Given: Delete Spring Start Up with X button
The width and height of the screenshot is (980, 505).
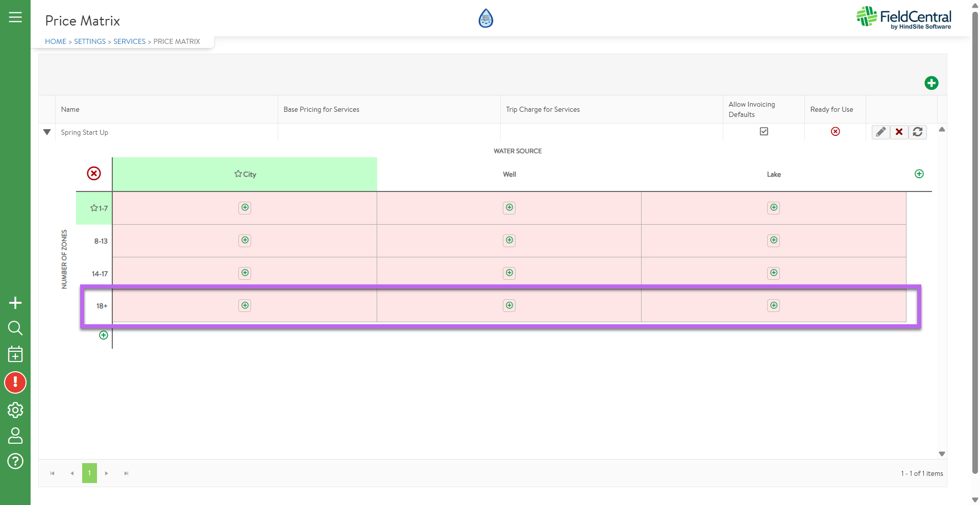Looking at the screenshot, I should (x=899, y=132).
